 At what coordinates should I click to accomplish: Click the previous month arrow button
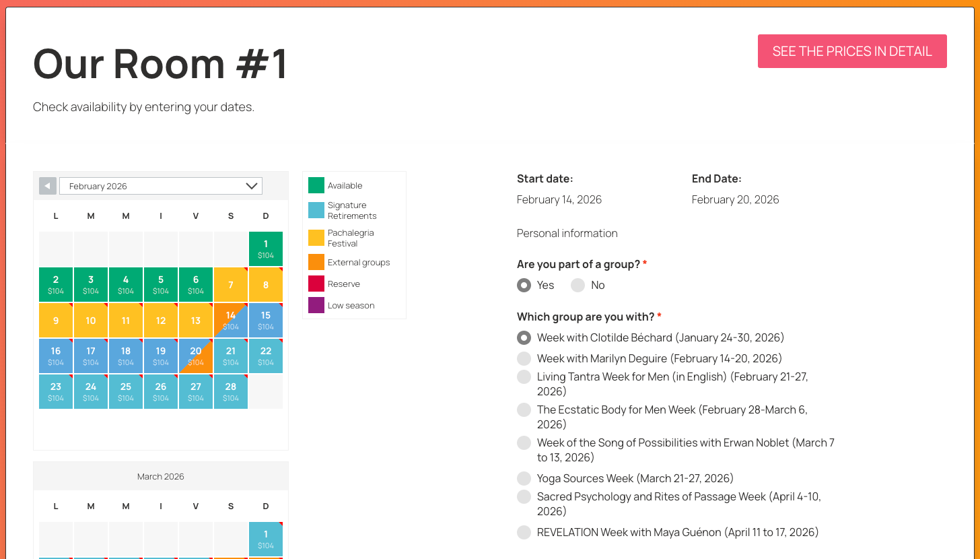tap(48, 186)
